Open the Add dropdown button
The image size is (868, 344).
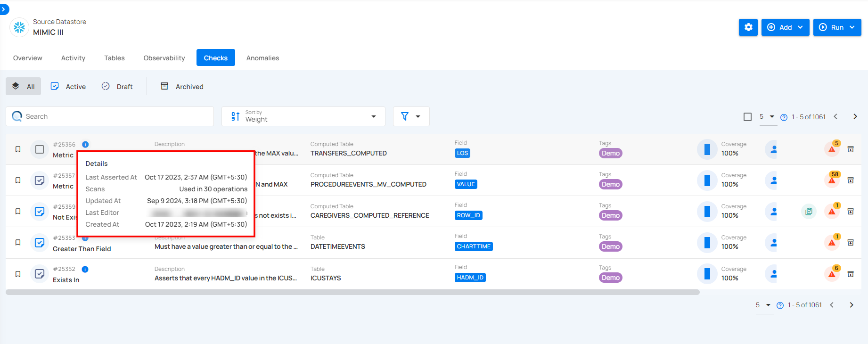[785, 27]
